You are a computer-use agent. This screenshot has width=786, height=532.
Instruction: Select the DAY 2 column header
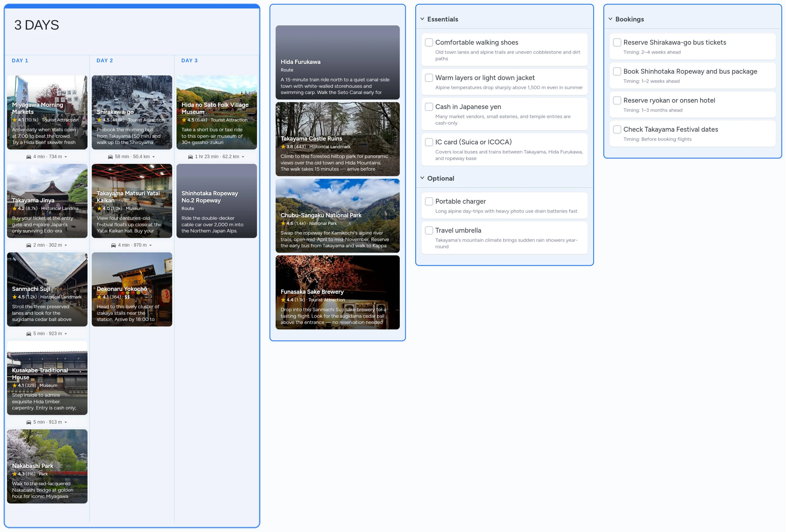105,60
